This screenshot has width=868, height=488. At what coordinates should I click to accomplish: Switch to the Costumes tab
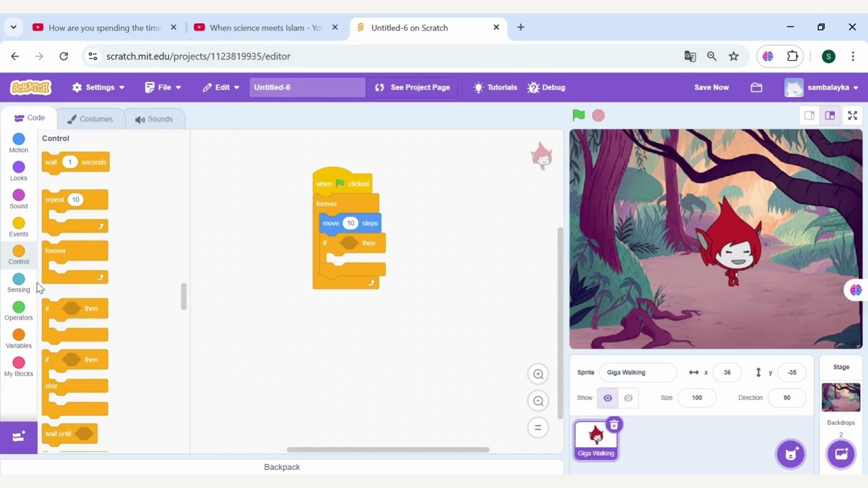point(90,119)
